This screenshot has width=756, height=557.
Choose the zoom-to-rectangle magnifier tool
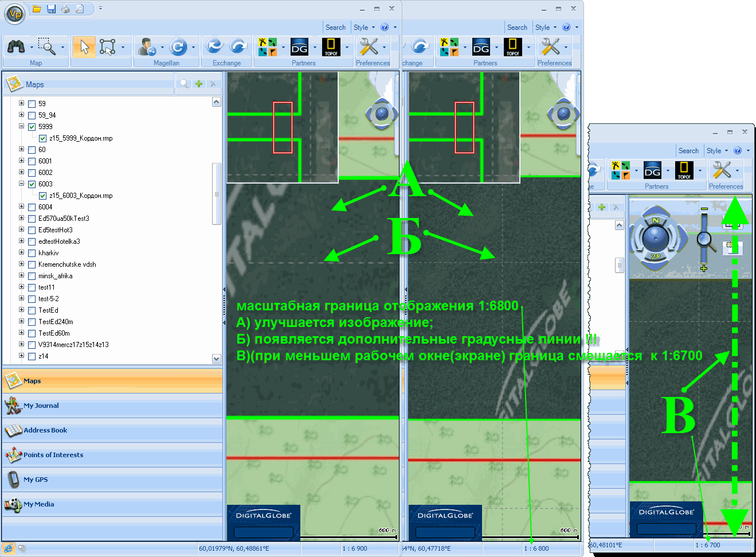(46, 46)
